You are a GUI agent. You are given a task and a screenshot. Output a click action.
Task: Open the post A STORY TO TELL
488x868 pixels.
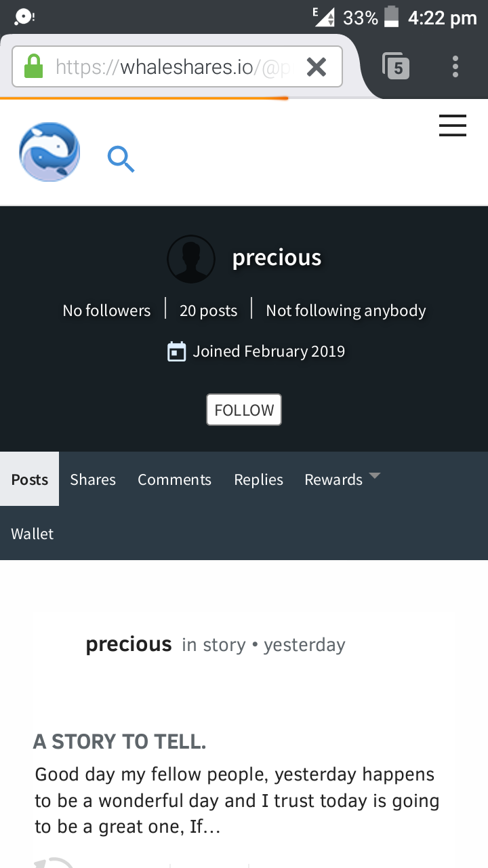[x=119, y=741]
